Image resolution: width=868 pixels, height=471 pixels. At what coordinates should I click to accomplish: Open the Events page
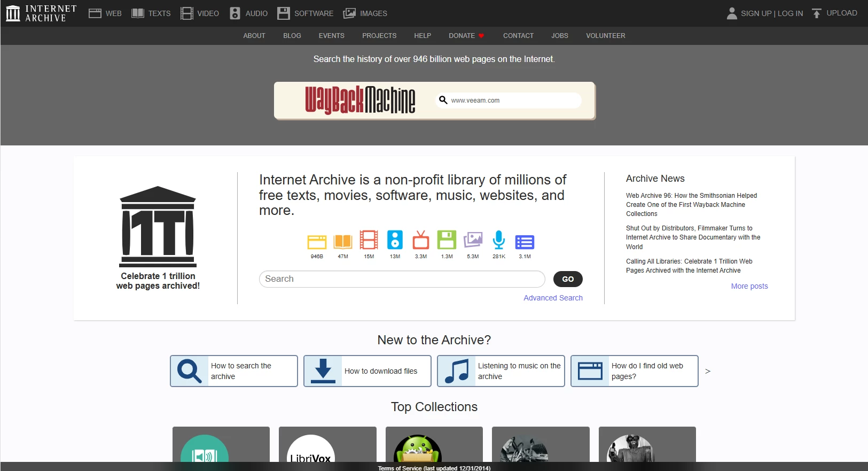[332, 36]
